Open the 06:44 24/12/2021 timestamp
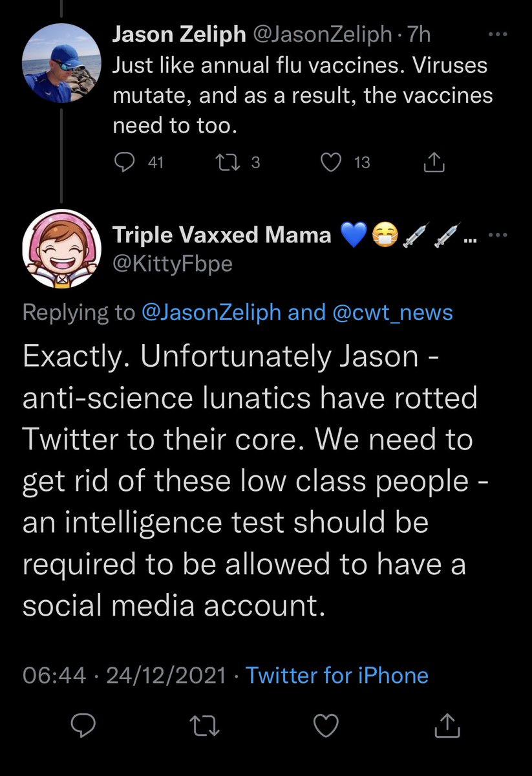Image resolution: width=532 pixels, height=776 pixels. [x=124, y=676]
